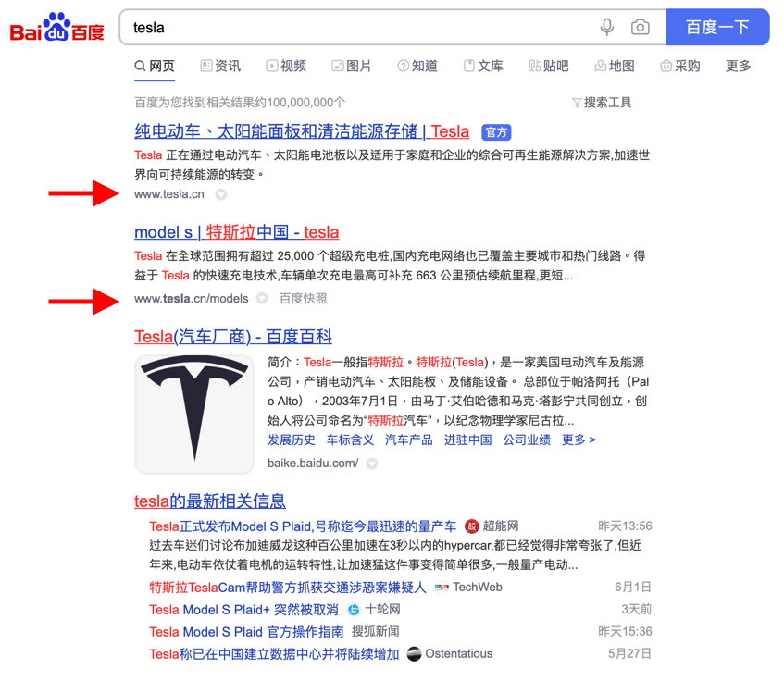Click the Baidu logo
The height and width of the screenshot is (681, 784).
(57, 29)
